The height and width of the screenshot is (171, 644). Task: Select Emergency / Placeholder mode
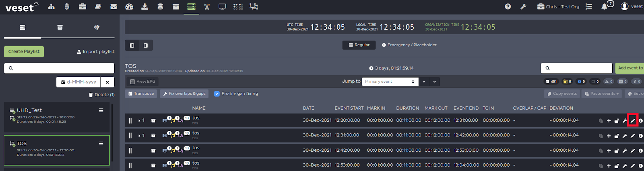[409, 45]
